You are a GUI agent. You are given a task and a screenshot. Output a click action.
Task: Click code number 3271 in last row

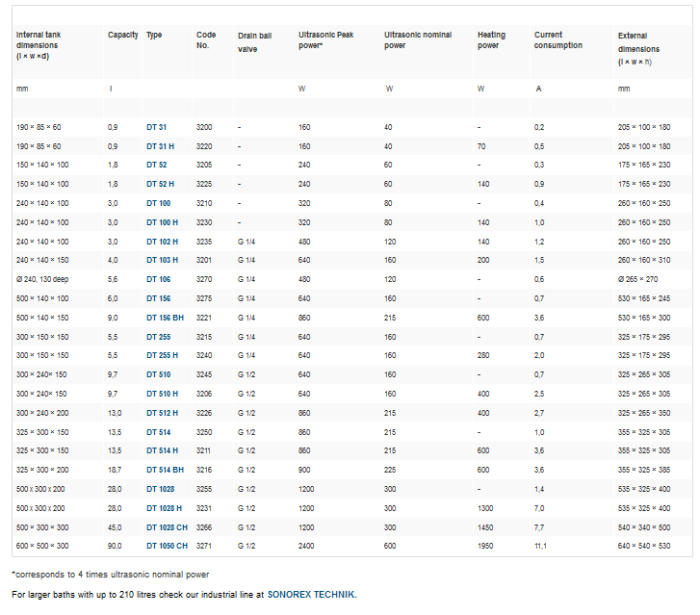(204, 545)
